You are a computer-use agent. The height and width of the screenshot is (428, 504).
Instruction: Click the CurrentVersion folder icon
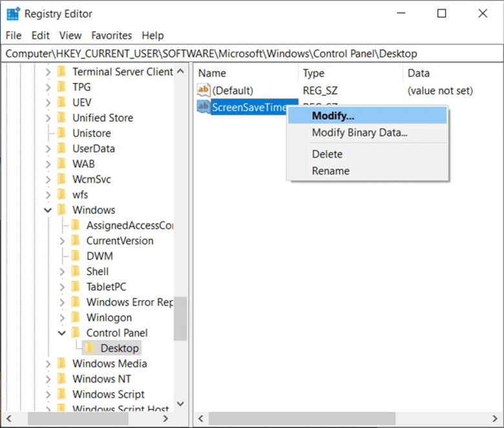pos(76,241)
